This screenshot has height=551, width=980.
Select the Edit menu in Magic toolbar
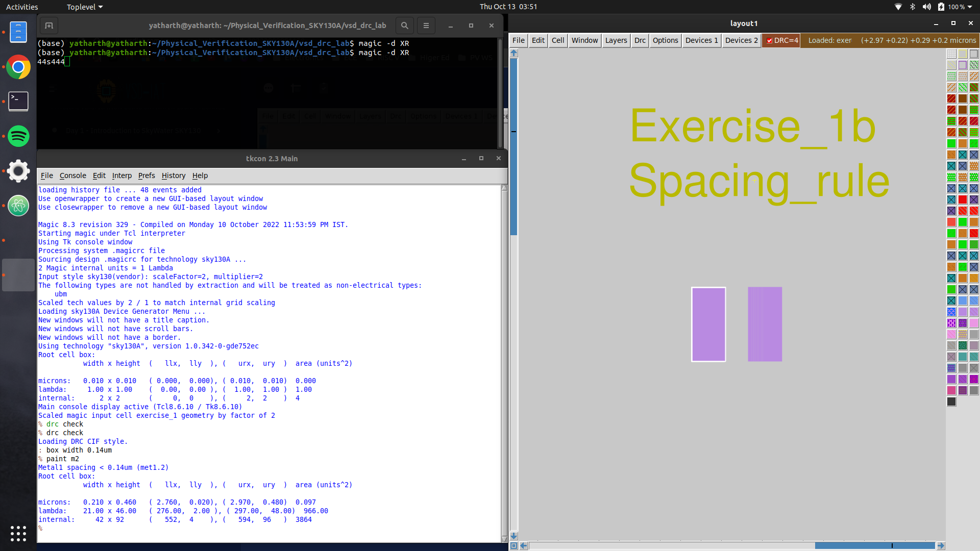pyautogui.click(x=538, y=40)
